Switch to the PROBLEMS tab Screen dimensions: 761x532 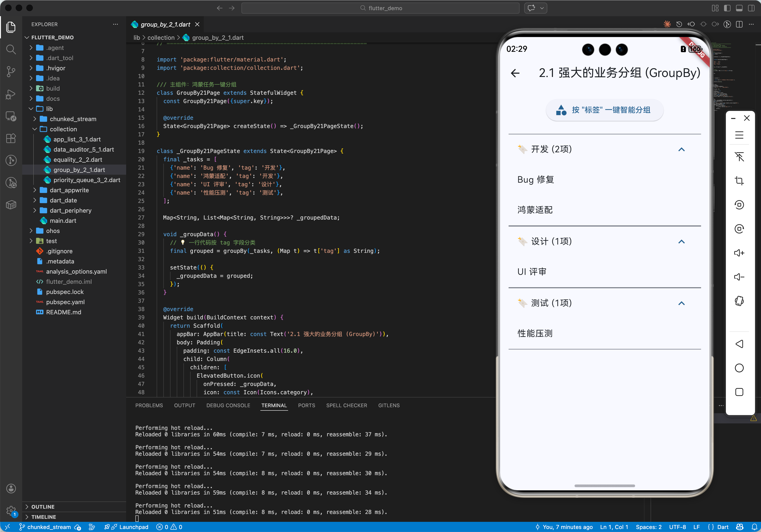click(149, 405)
